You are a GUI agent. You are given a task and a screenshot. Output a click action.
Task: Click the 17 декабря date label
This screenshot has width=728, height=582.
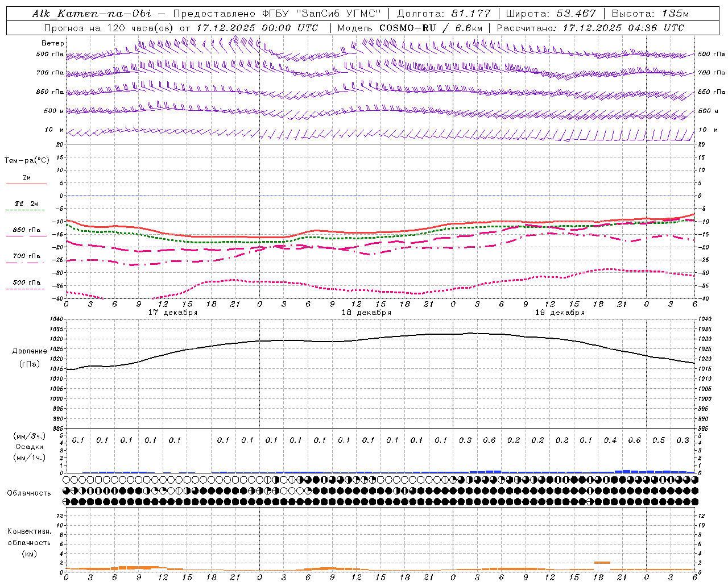pos(173,313)
